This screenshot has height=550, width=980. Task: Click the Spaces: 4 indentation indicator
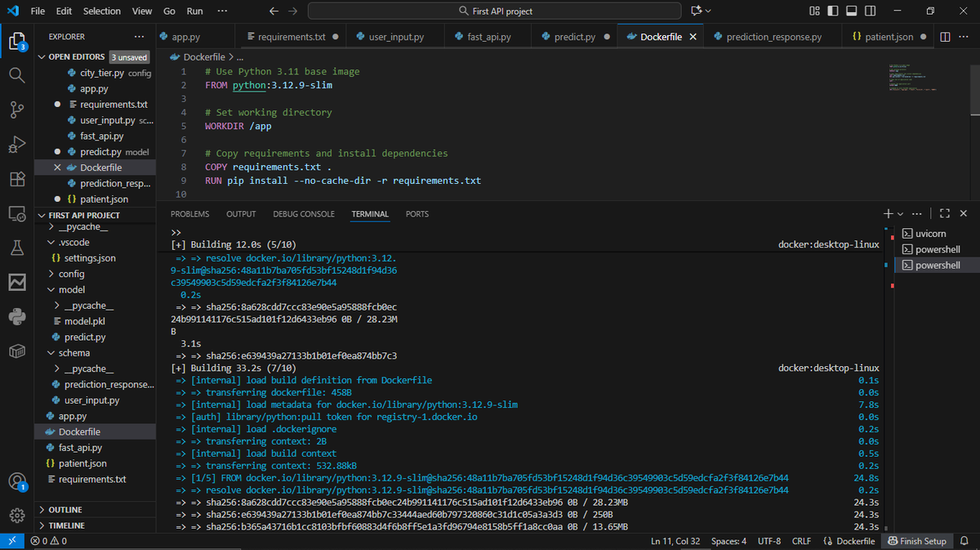coord(728,541)
